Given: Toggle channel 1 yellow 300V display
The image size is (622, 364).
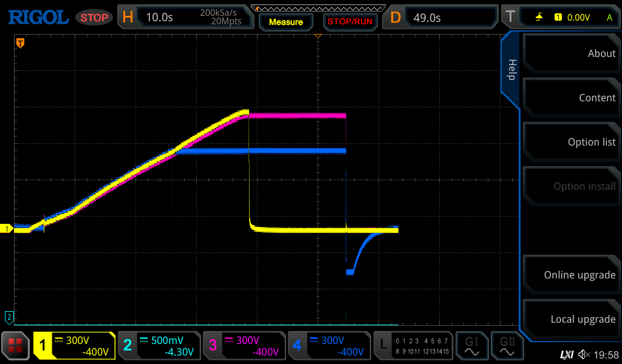Looking at the screenshot, I should coord(74,346).
